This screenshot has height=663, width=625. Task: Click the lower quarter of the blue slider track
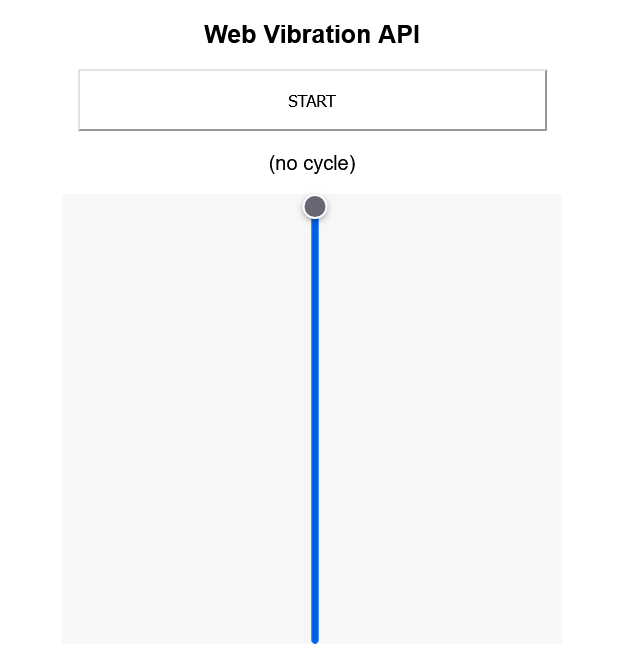point(315,532)
